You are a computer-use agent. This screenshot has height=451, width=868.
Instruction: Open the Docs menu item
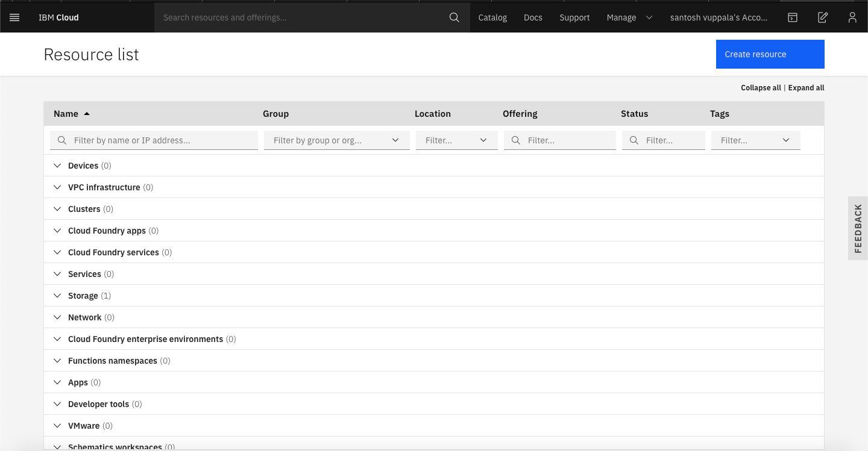533,17
